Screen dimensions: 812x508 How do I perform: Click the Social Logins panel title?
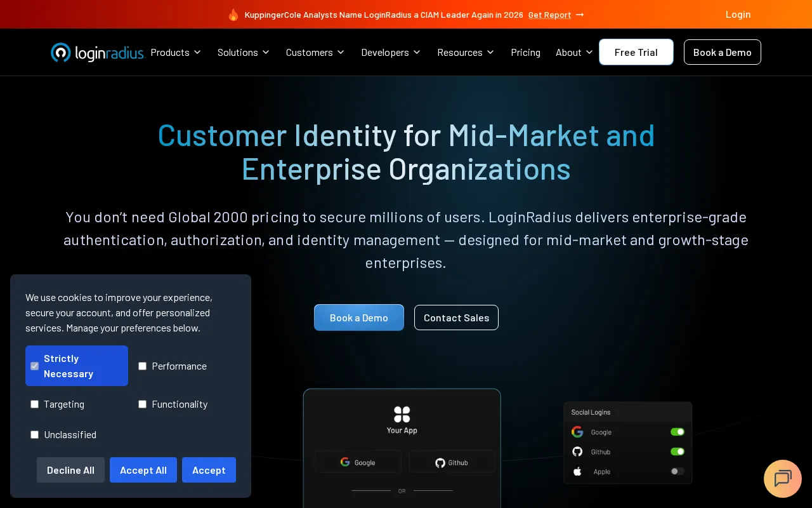(591, 412)
